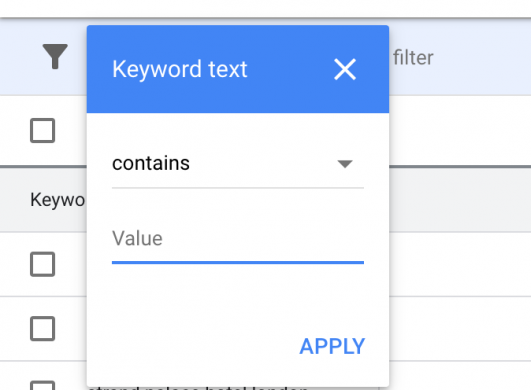Viewport: 531px width, 390px height.
Task: Click the 'Keyword text' popup title
Action: click(180, 69)
